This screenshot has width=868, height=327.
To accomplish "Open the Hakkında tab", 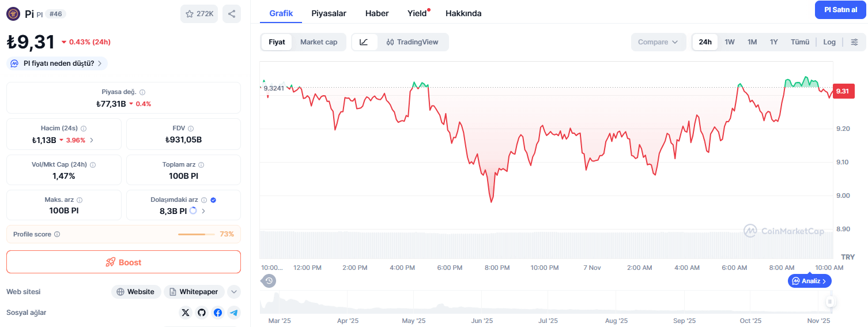I will click(x=463, y=13).
